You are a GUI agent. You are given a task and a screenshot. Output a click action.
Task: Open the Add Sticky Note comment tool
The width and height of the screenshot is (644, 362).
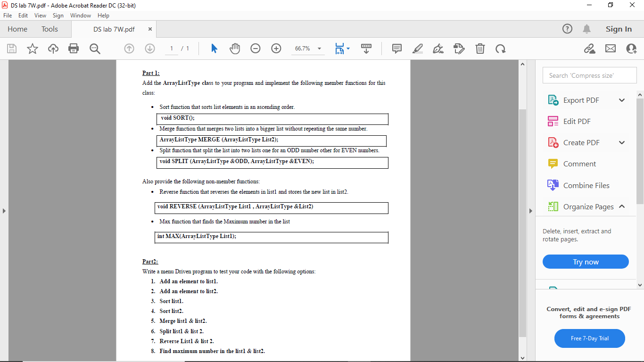click(x=396, y=48)
